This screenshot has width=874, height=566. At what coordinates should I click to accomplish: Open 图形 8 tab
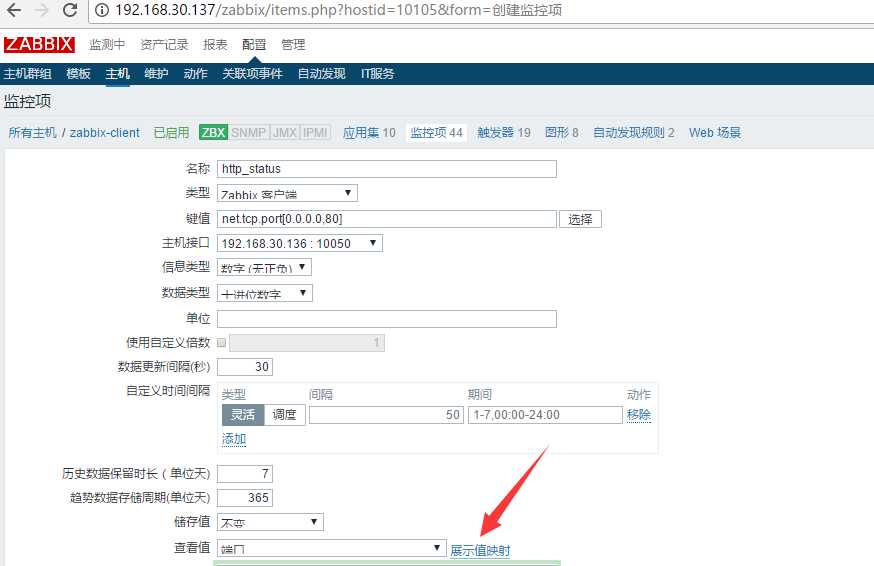point(561,132)
